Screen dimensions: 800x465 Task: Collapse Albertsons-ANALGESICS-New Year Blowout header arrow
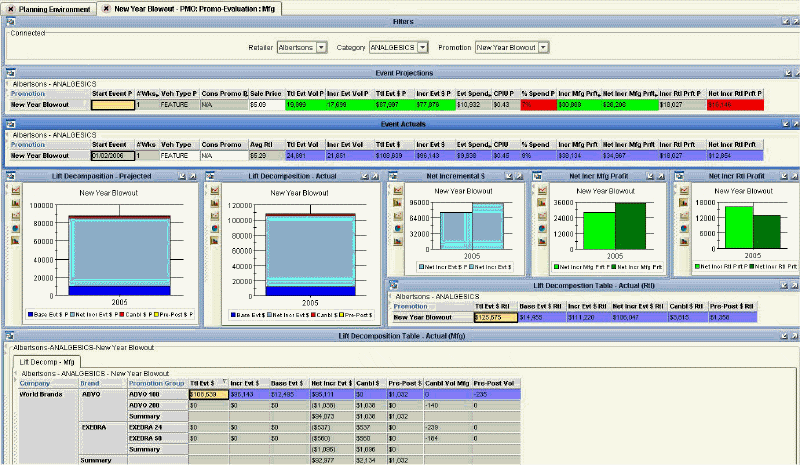8,348
